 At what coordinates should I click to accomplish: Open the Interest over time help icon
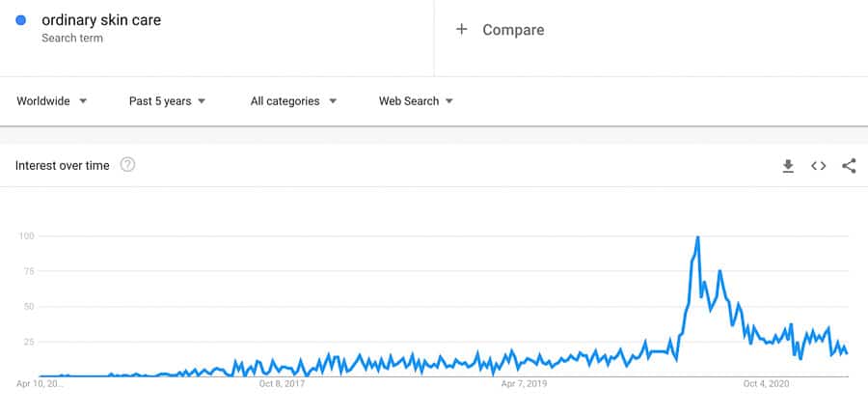click(x=127, y=165)
